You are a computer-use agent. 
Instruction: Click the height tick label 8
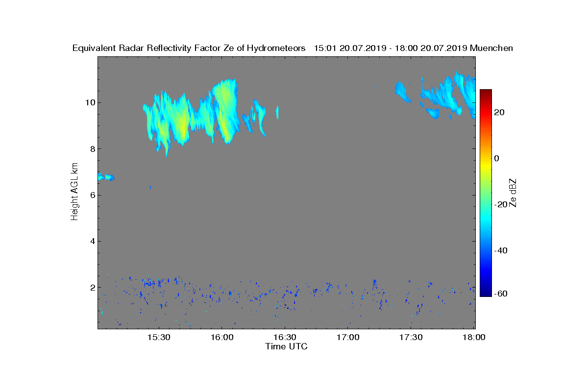pos(92,149)
